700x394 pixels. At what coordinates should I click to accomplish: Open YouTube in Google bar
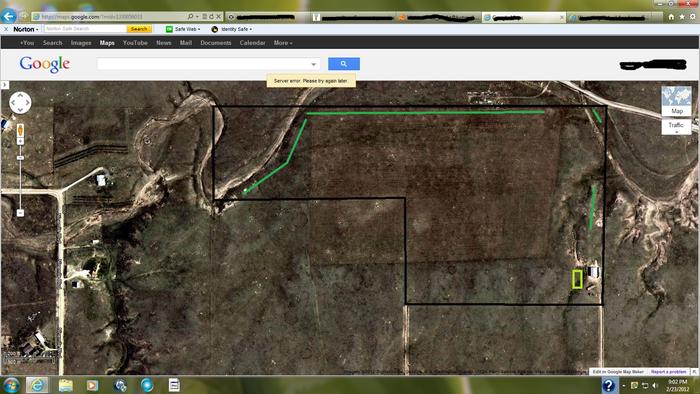(135, 43)
